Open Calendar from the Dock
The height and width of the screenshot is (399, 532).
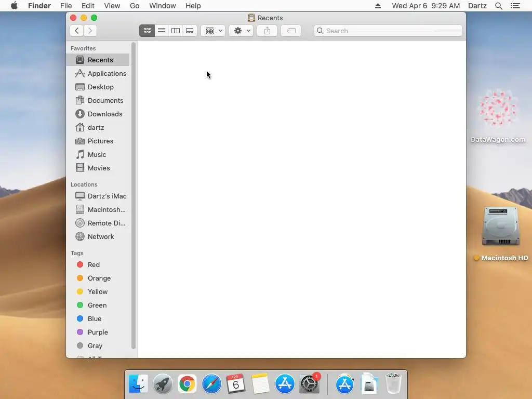236,384
